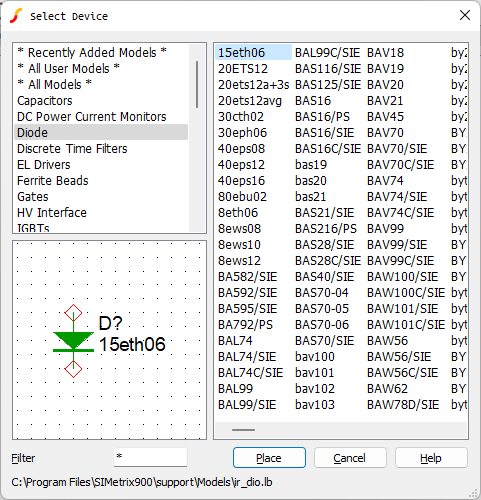Select the Capacitors category

point(45,101)
